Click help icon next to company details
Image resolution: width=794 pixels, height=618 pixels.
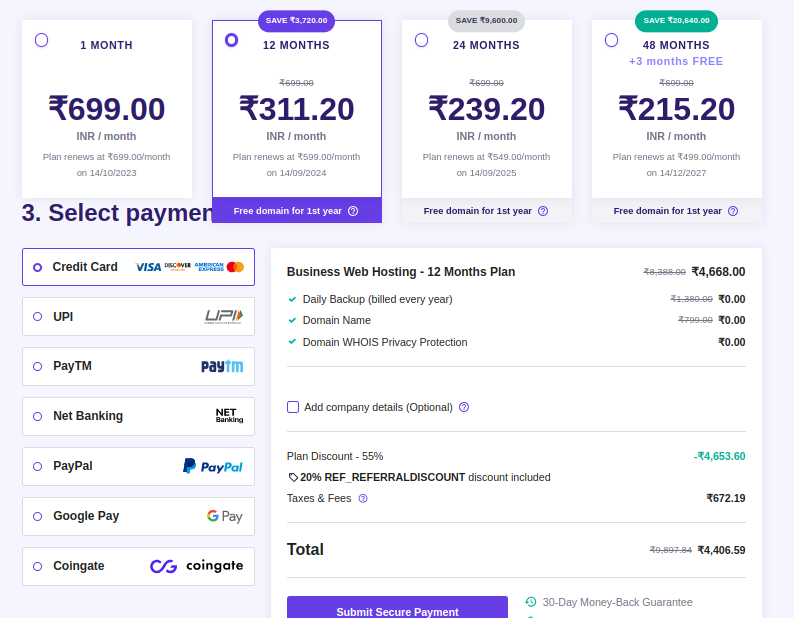pos(464,407)
